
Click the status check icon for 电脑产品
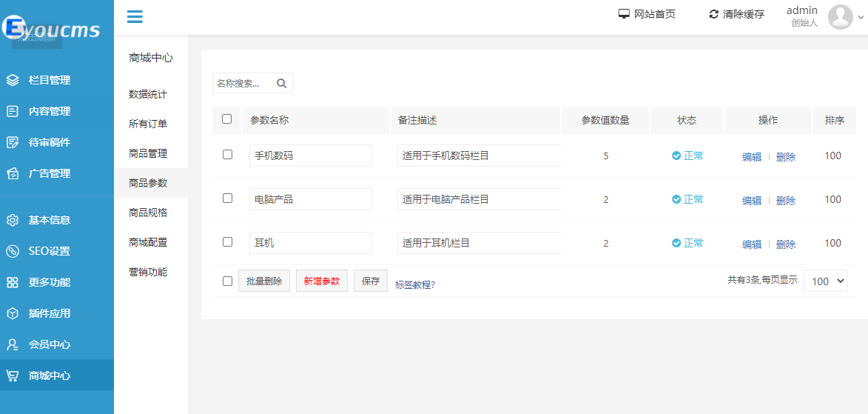click(676, 199)
